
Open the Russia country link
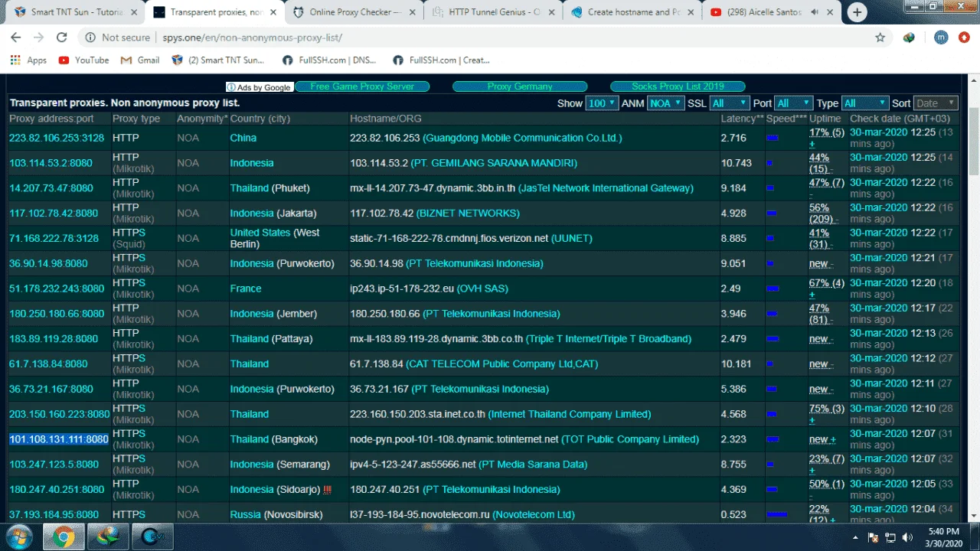245,514
